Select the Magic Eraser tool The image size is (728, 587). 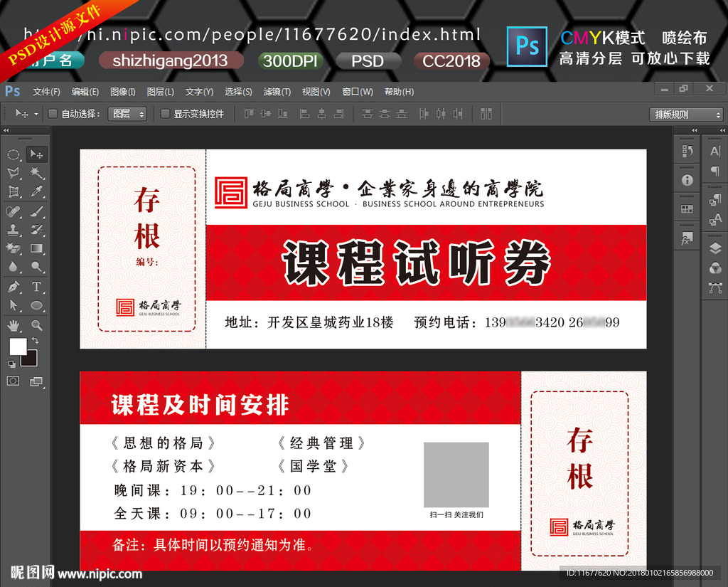pos(14,248)
